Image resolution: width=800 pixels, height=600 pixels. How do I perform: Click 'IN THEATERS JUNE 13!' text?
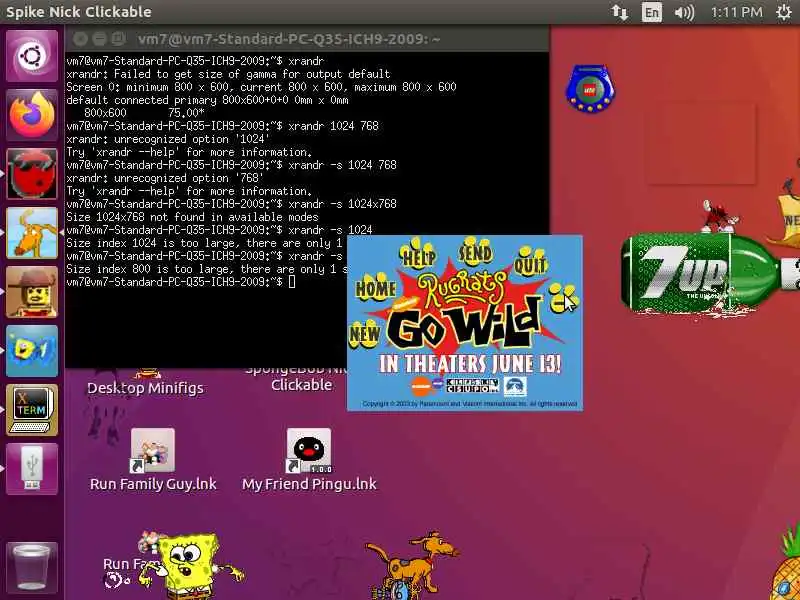tap(470, 364)
